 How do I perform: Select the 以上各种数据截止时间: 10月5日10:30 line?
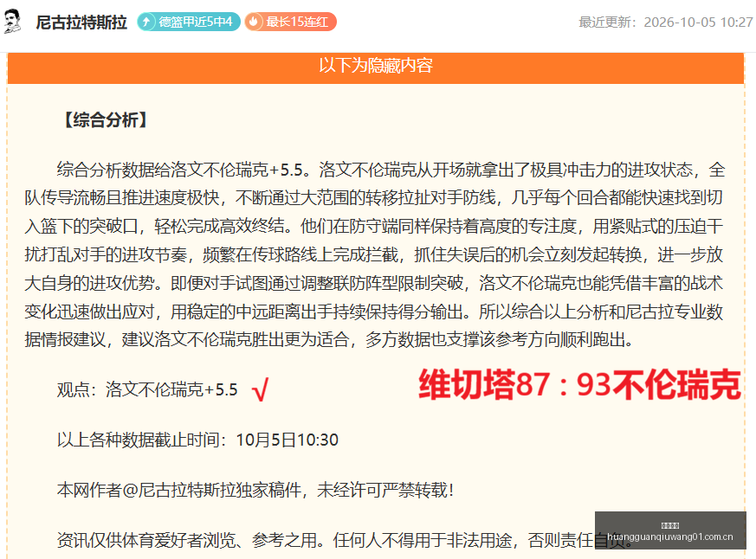[197, 440]
